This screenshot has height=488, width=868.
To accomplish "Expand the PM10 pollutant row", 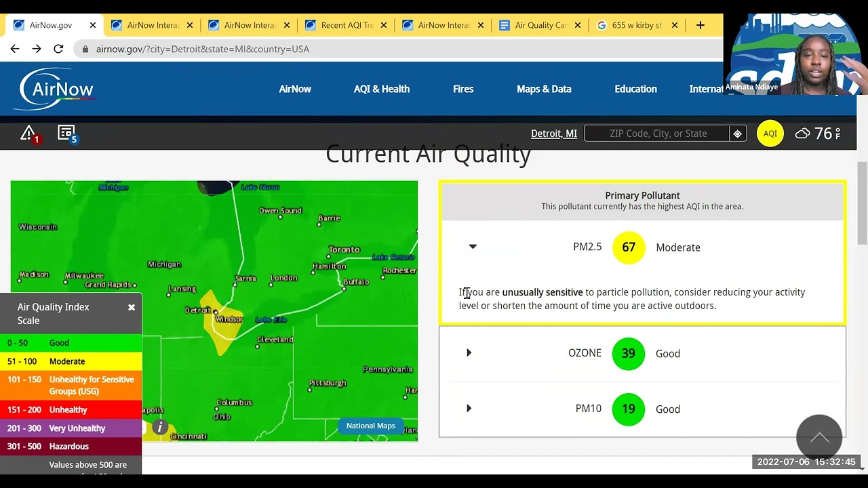I will click(x=469, y=409).
